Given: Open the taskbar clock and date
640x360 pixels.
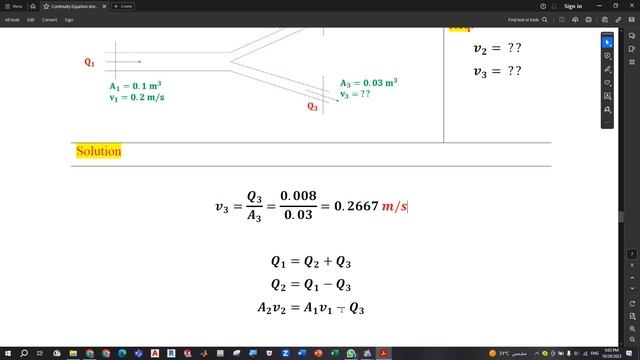Looking at the screenshot, I should pos(611,353).
